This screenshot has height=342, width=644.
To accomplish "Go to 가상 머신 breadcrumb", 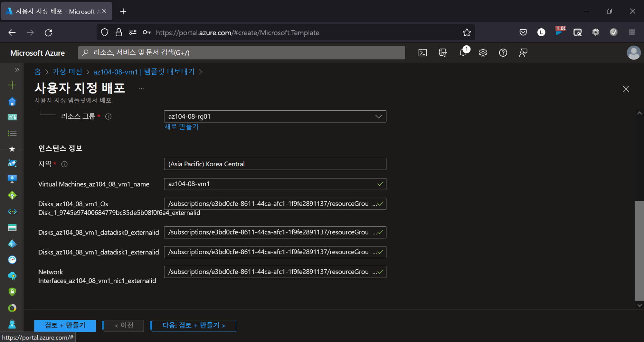I will pyautogui.click(x=67, y=72).
